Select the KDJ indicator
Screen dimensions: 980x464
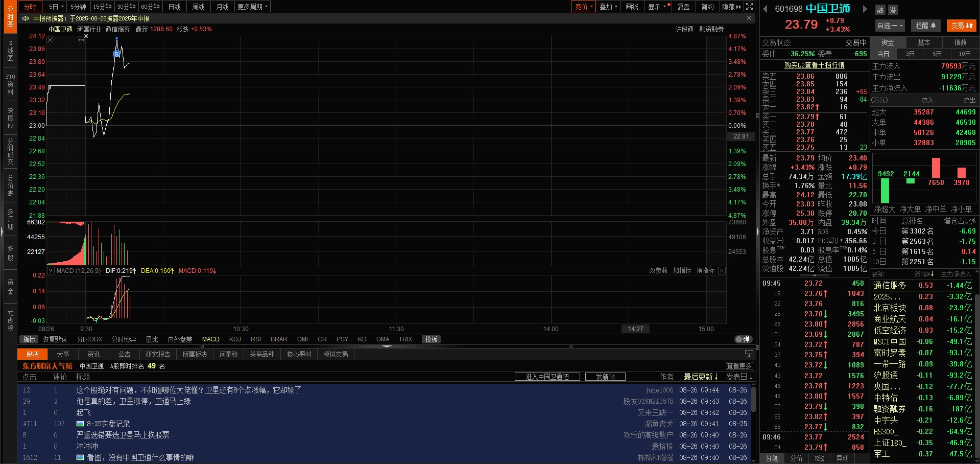point(235,339)
